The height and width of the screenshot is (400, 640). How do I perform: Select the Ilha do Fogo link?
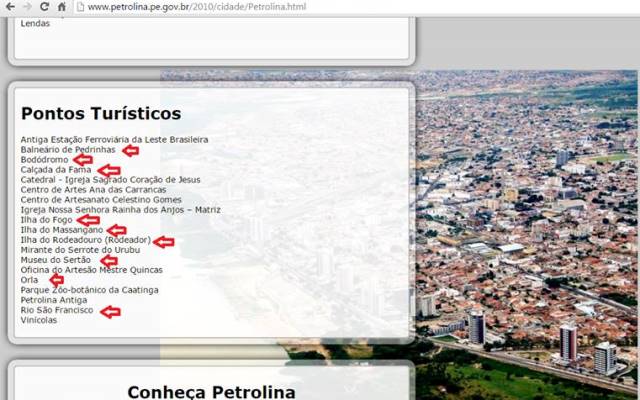[x=47, y=220]
